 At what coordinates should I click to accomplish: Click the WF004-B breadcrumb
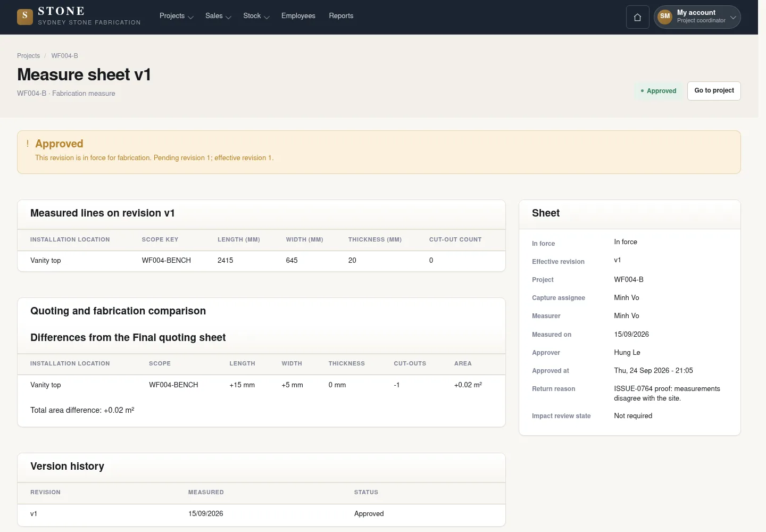point(65,56)
